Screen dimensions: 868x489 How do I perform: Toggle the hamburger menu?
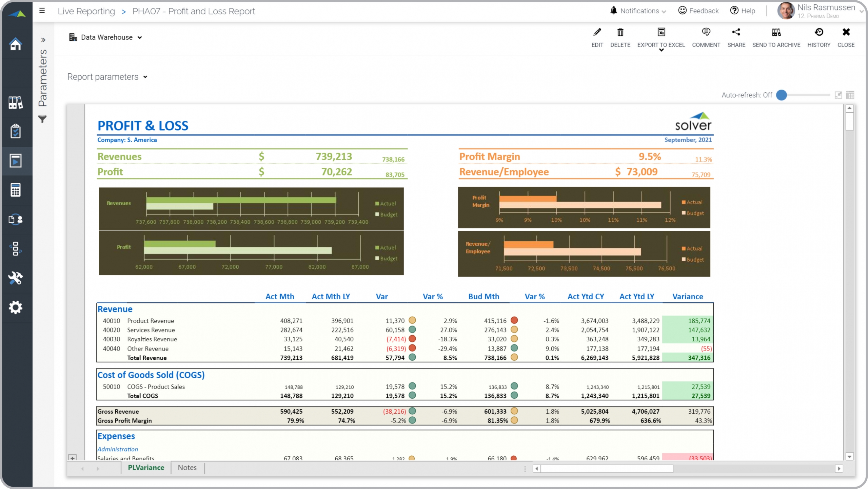coord(42,11)
